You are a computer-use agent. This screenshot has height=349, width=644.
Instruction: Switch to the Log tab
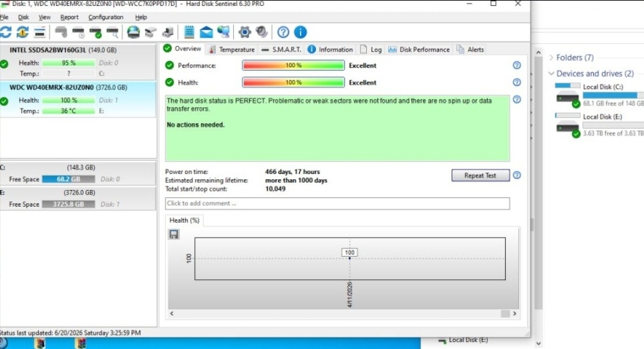371,49
